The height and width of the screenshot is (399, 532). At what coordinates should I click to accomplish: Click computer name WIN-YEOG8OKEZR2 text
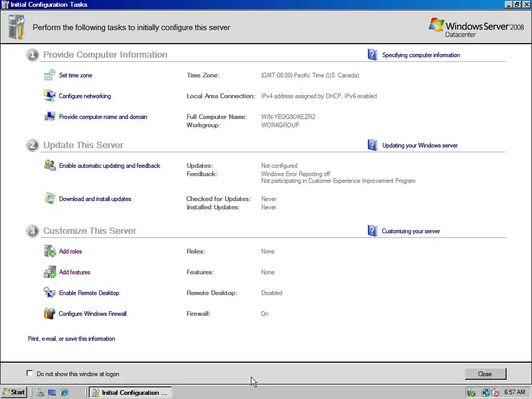coord(288,117)
